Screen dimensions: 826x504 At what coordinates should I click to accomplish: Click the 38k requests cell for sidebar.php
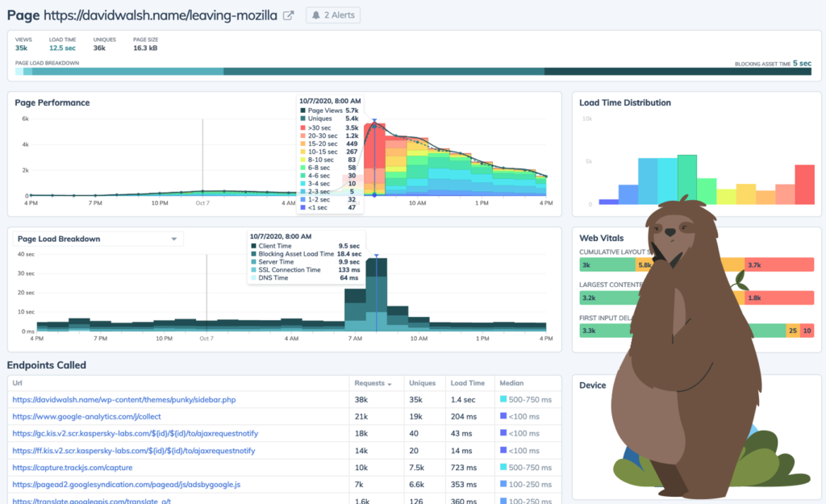pyautogui.click(x=361, y=400)
